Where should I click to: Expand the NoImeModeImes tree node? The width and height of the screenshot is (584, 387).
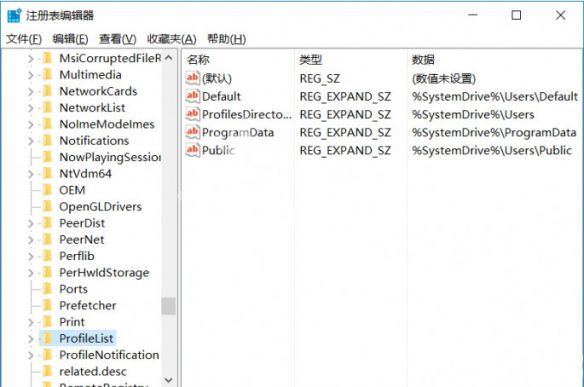click(x=31, y=124)
